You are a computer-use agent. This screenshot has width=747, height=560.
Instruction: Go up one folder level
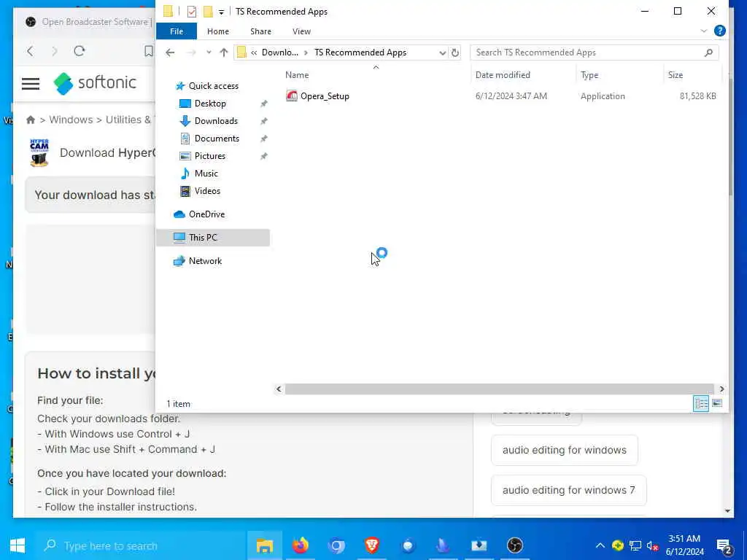pos(223,52)
